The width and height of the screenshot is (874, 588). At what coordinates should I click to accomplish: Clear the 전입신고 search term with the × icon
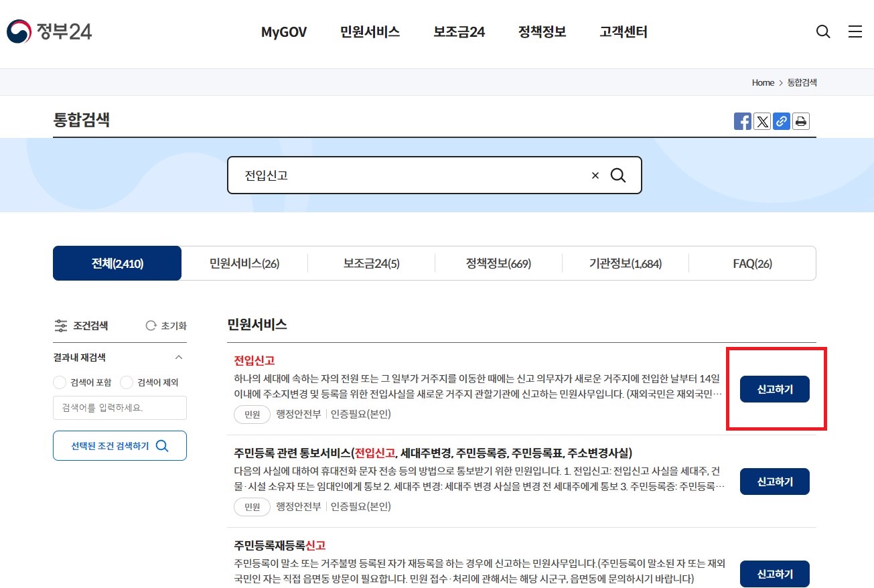pos(595,175)
